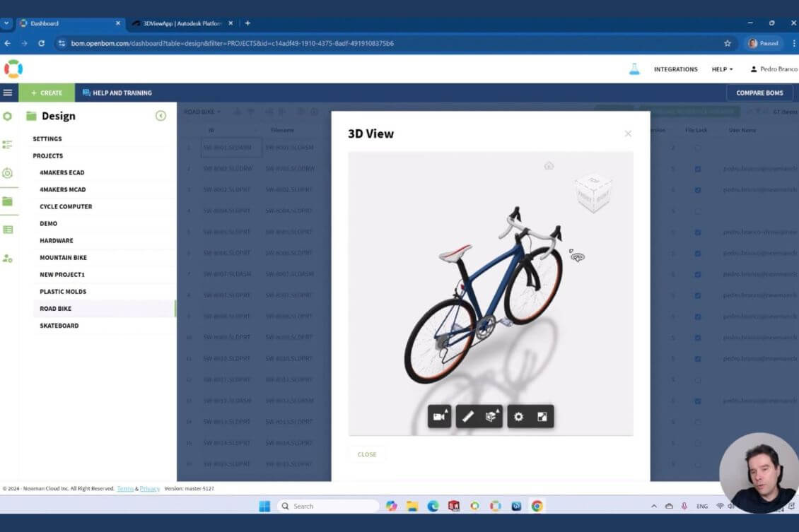Open the MOUNTAIN BIKE project
The image size is (799, 532).
pyautogui.click(x=63, y=258)
